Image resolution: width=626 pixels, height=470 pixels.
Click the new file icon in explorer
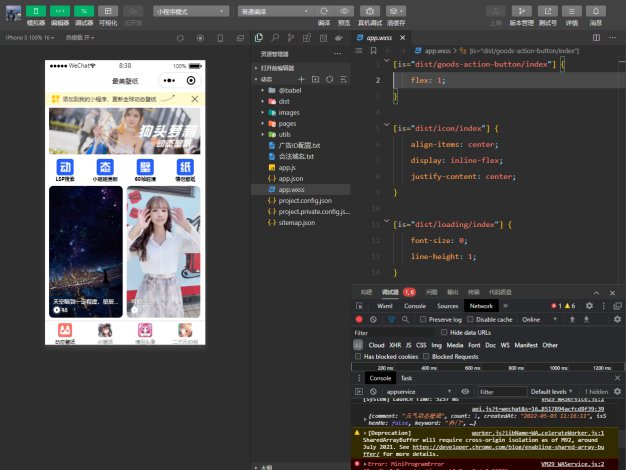300,78
